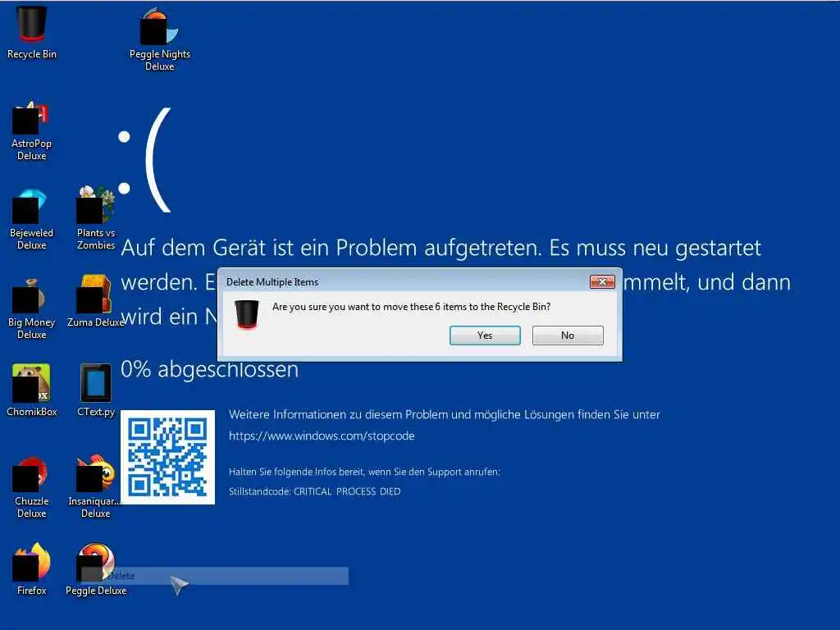The height and width of the screenshot is (630, 840).
Task: Click the recycle bin icon inside the dialog
Action: pyautogui.click(x=247, y=314)
